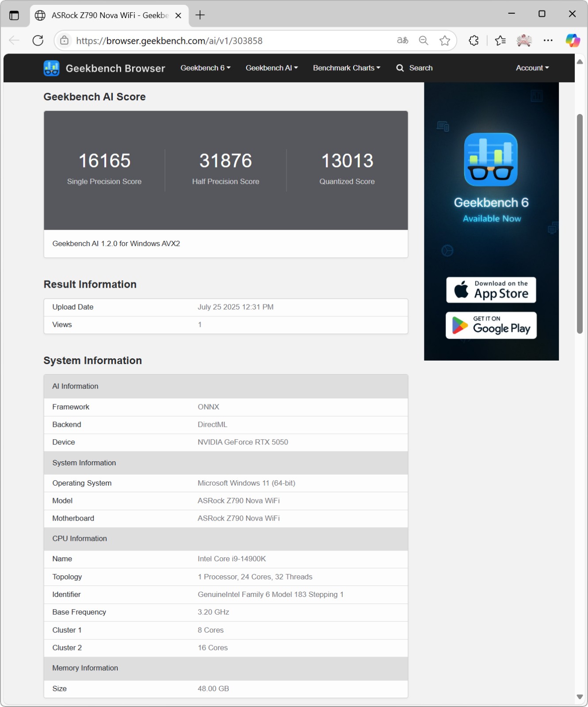This screenshot has width=588, height=707.
Task: Click the scroll up arrow
Action: pyautogui.click(x=580, y=62)
